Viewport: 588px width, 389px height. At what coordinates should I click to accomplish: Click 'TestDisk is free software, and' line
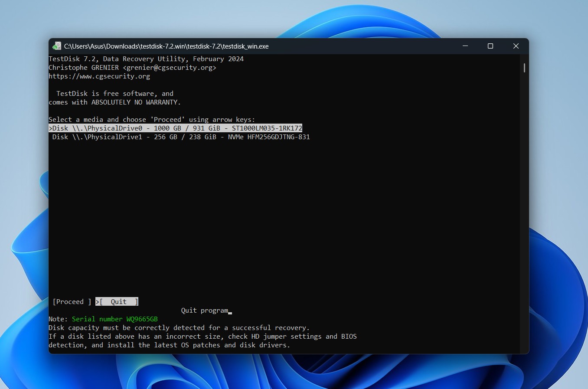[115, 94]
